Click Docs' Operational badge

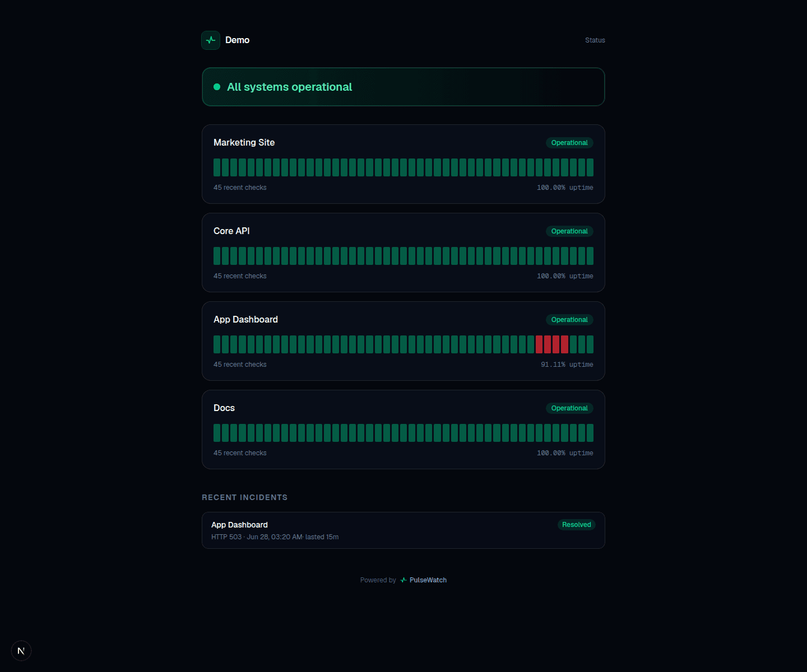point(569,408)
